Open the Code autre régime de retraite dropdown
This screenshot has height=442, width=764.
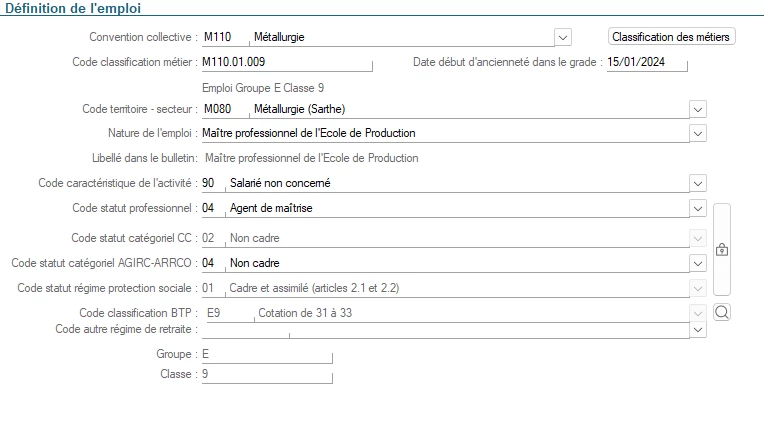[698, 329]
